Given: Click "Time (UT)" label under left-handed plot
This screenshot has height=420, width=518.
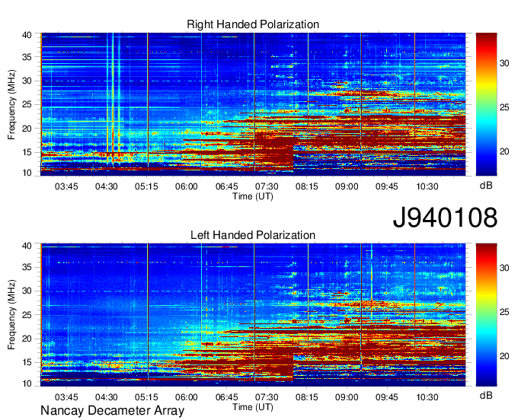Looking at the screenshot, I should pos(253,407).
